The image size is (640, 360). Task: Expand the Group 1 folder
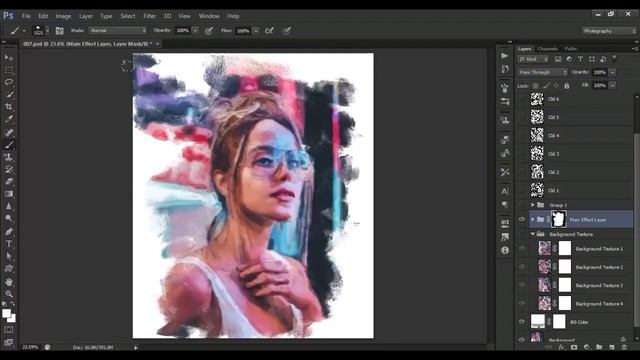click(x=533, y=205)
